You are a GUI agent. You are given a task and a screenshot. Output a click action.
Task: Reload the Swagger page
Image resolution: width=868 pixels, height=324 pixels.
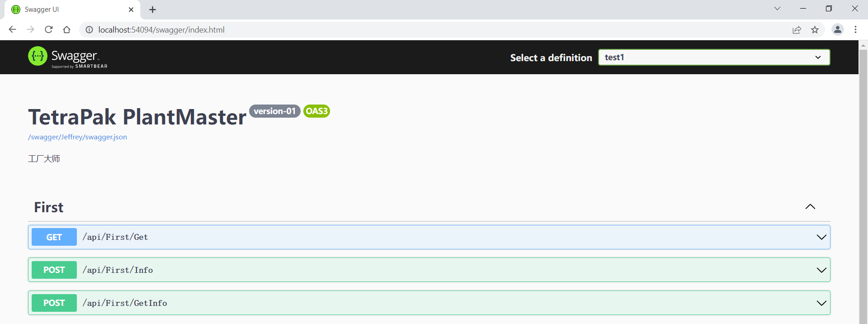point(49,29)
